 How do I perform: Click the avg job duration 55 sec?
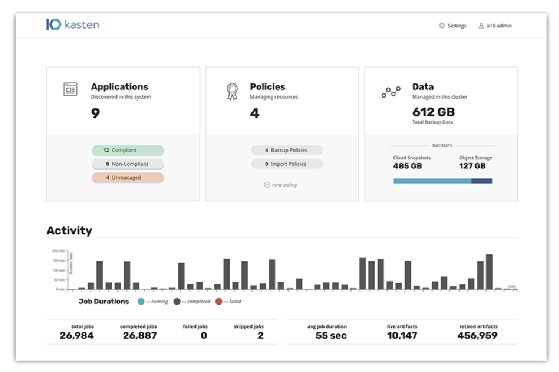[x=331, y=336]
